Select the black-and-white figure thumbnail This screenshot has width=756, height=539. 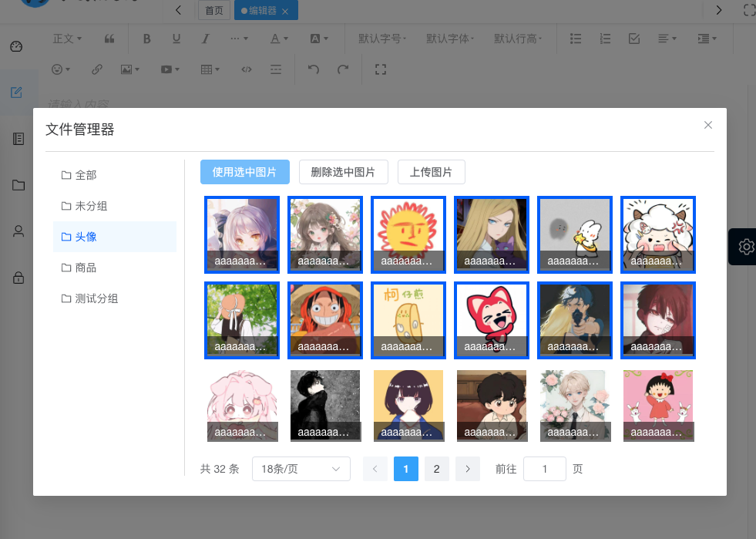[325, 406]
